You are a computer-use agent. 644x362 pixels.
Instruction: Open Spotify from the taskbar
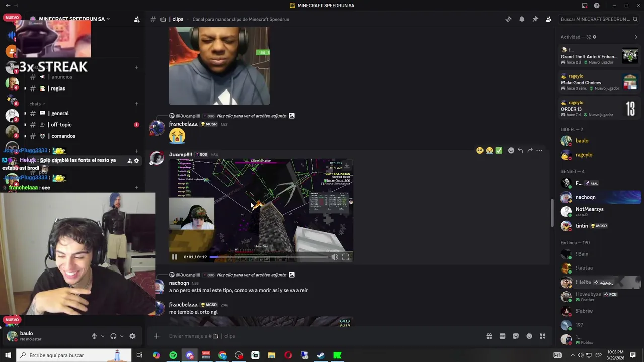point(173,355)
